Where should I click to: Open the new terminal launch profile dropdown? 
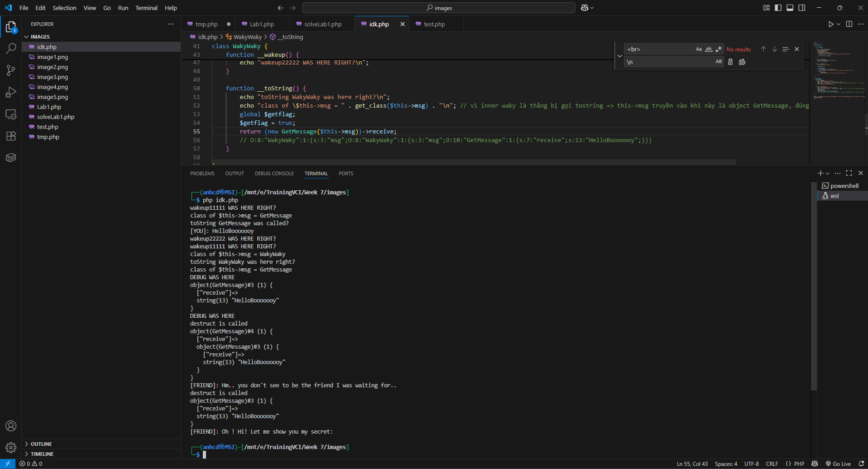pos(828,173)
